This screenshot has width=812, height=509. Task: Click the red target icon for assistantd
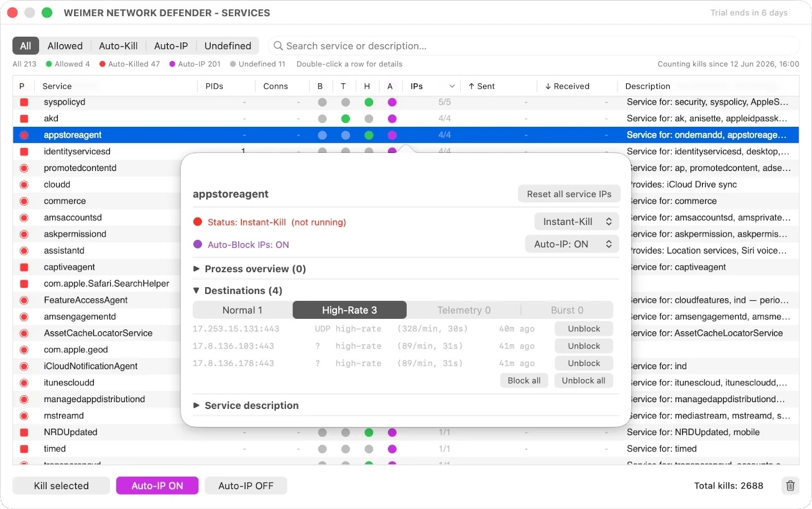click(24, 250)
